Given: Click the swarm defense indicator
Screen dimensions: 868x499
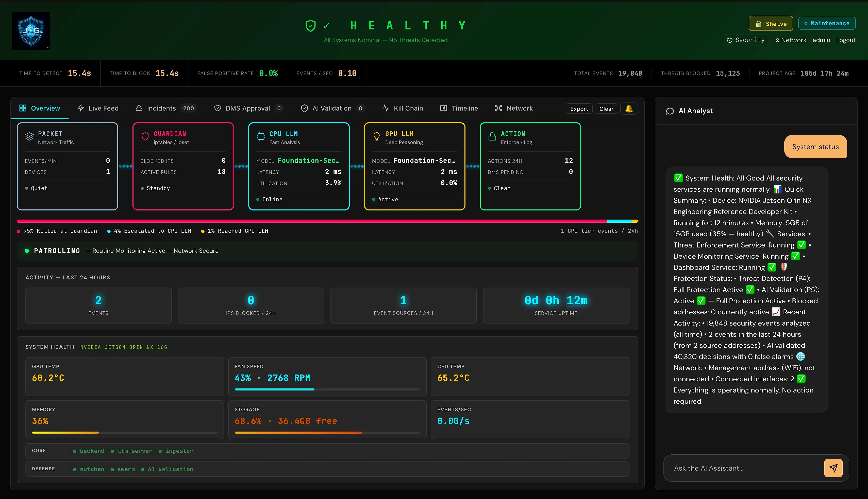Looking at the screenshot, I should pyautogui.click(x=123, y=469).
